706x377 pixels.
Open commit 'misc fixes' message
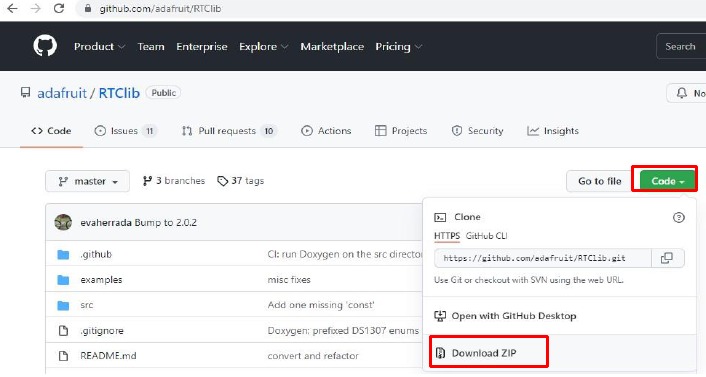[289, 280]
